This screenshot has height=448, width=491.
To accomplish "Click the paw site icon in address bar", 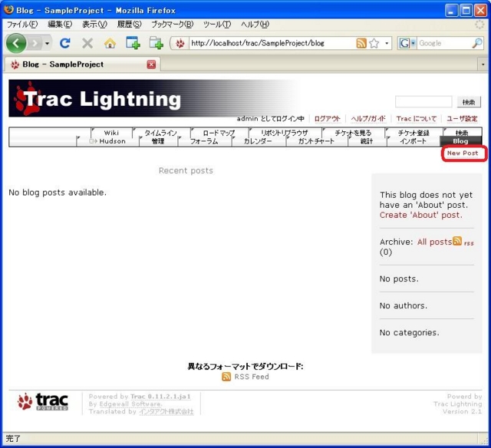I will point(180,43).
